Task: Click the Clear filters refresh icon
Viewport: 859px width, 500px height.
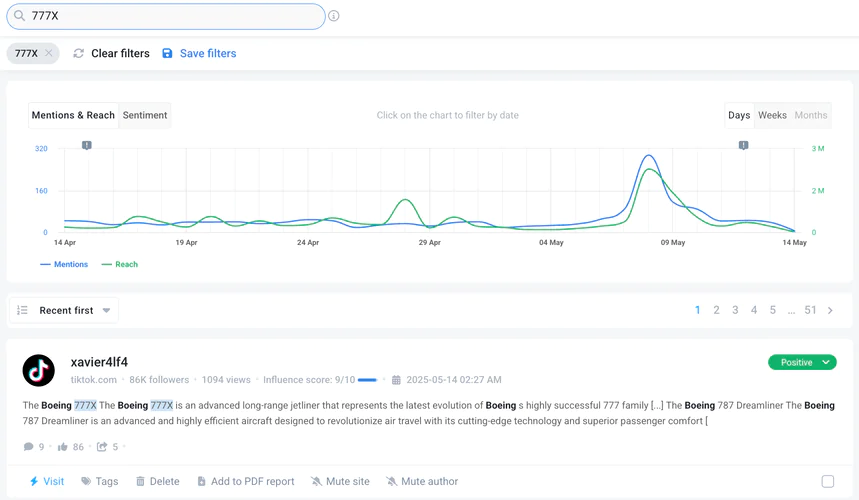Action: (x=78, y=53)
